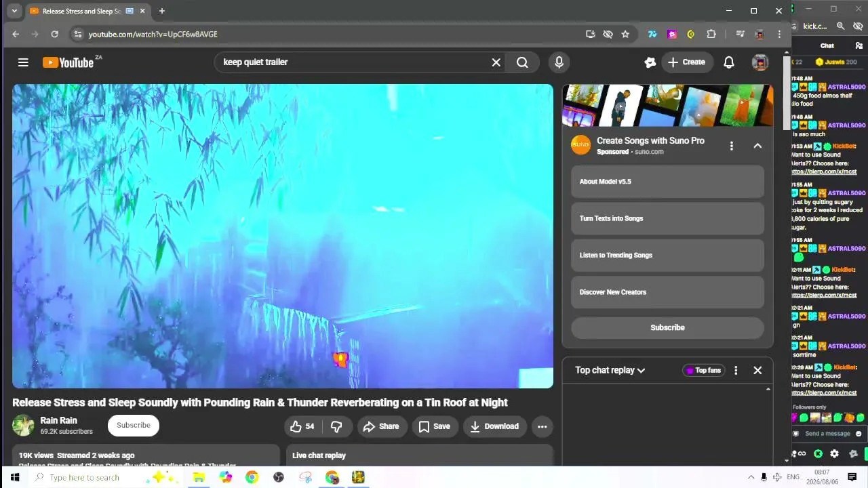Open Windows Start menu
The width and height of the screenshot is (868, 488).
pos(14,477)
